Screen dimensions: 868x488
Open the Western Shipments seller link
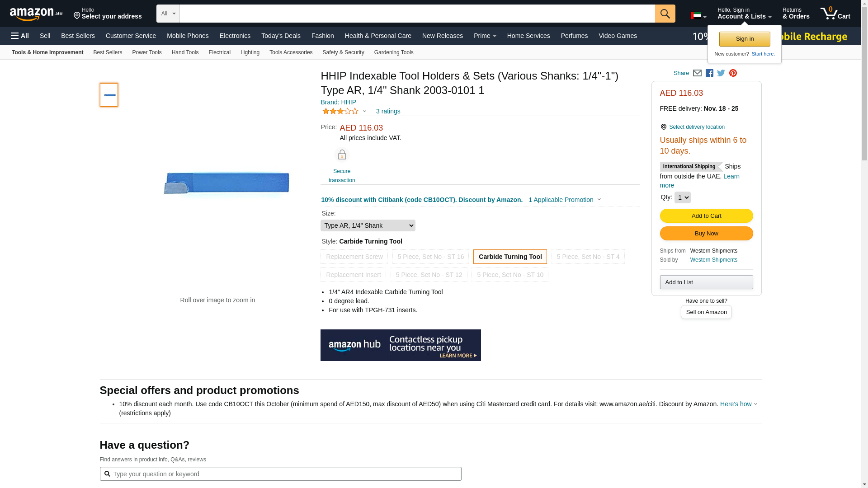click(713, 260)
